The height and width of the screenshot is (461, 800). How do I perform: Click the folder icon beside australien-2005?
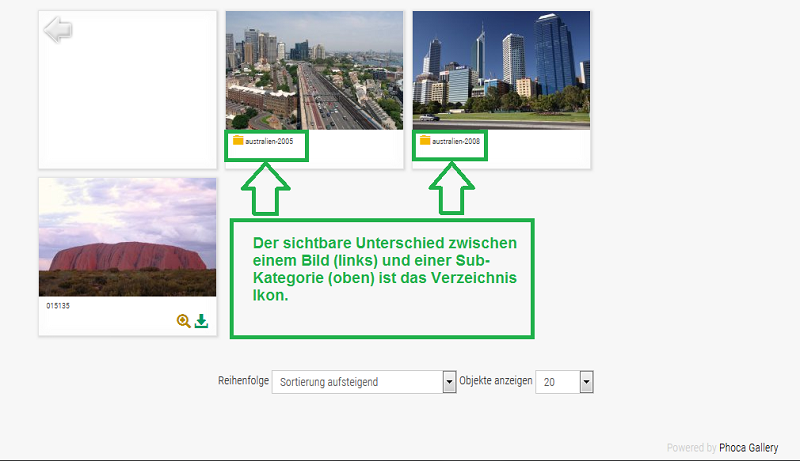pos(238,141)
